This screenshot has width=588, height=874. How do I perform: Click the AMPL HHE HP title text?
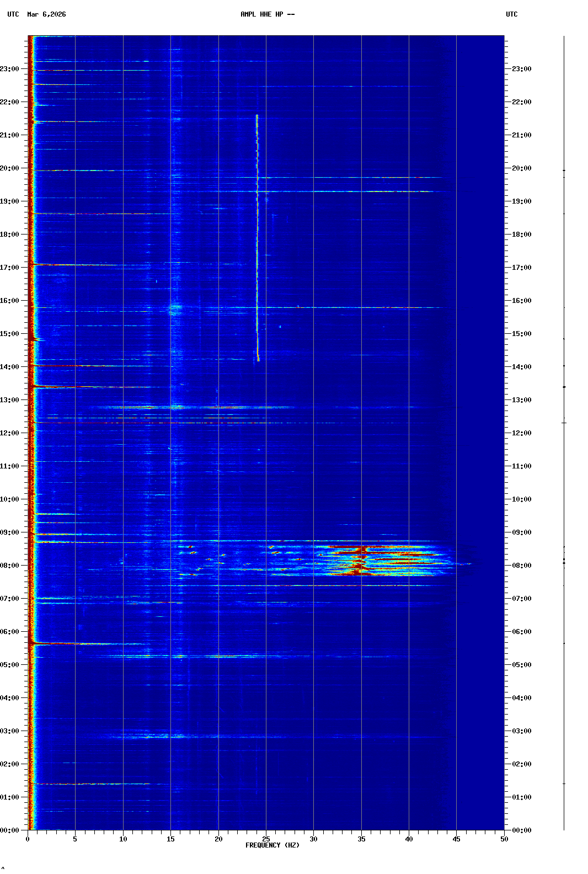268,14
